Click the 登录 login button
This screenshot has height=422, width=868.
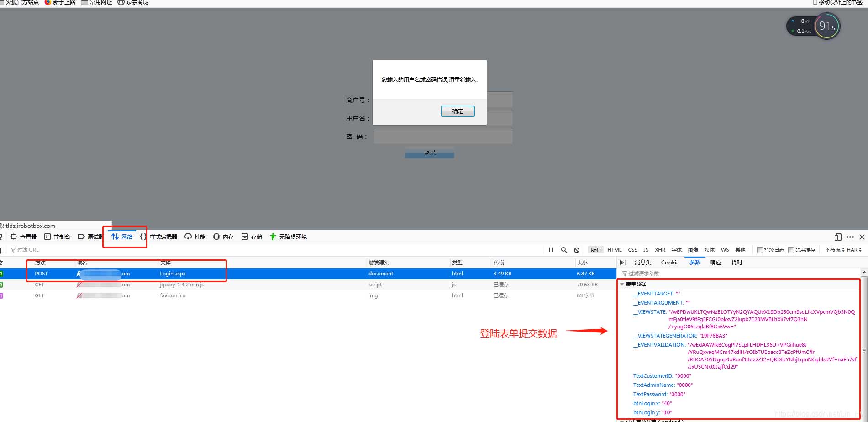(x=429, y=153)
